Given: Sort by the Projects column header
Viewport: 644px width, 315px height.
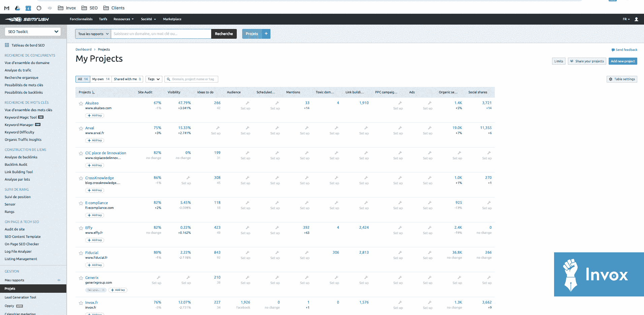Looking at the screenshot, I should tap(87, 92).
